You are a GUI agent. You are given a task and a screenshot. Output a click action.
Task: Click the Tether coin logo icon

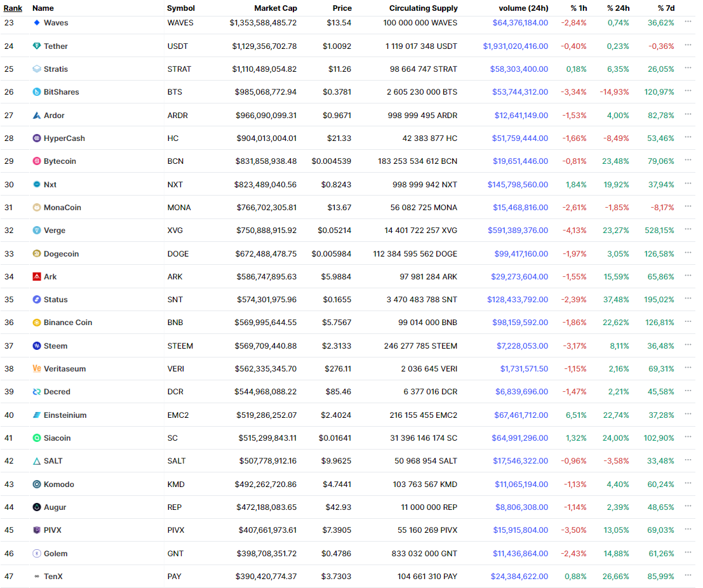pyautogui.click(x=37, y=46)
